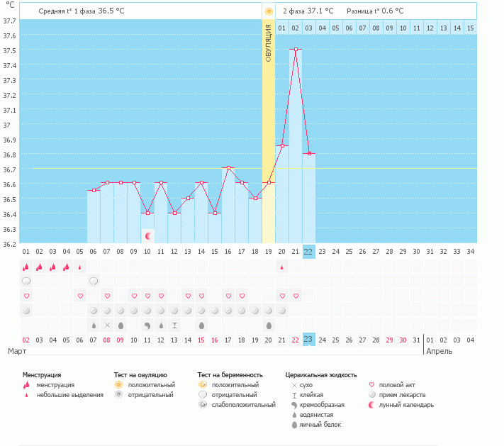
Task: Click the temperature point at 36.7 peak
Action: [228, 168]
